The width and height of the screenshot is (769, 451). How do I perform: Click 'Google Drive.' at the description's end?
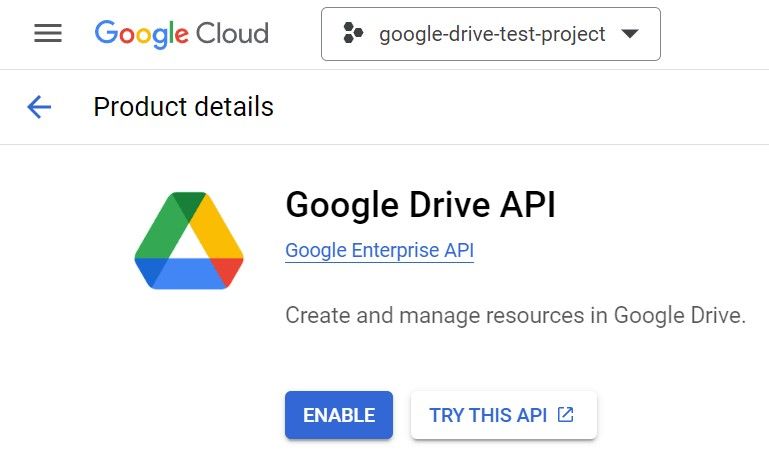pyautogui.click(x=680, y=316)
